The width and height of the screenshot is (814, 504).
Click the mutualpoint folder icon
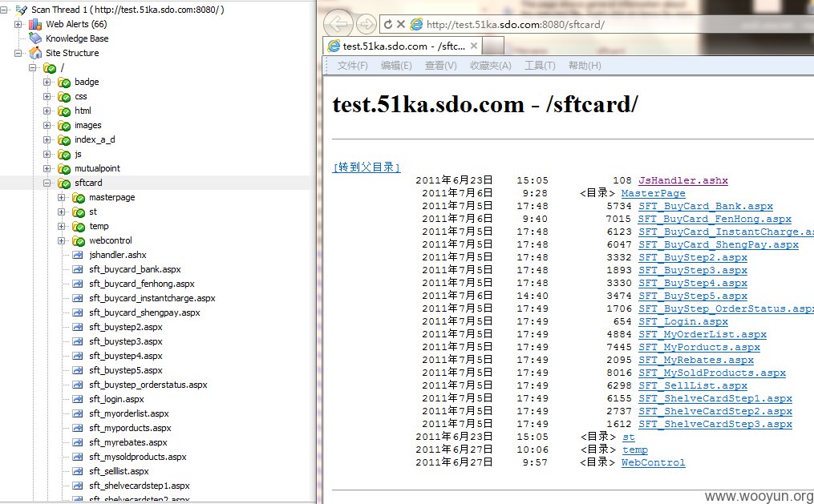[64, 169]
